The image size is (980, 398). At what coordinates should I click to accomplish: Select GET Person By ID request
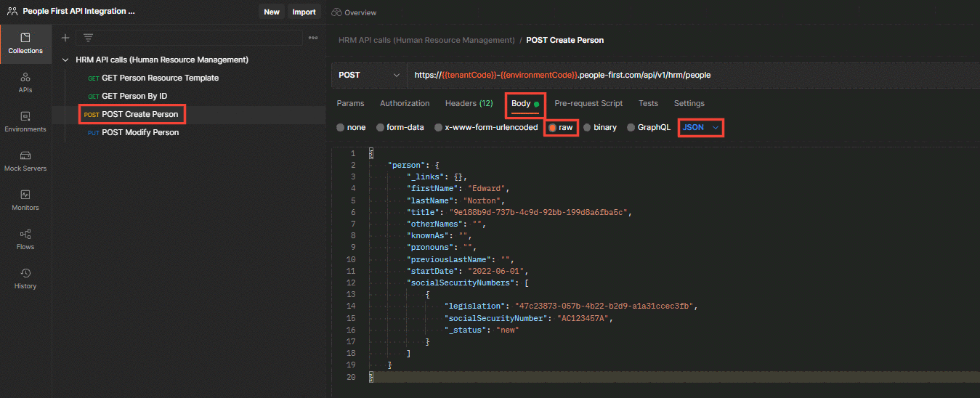(x=134, y=96)
